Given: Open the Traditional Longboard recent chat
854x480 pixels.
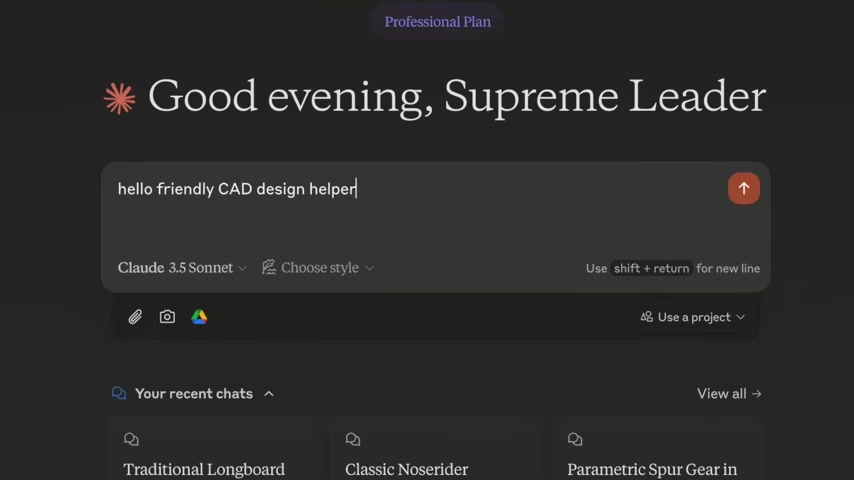Looking at the screenshot, I should point(204,469).
